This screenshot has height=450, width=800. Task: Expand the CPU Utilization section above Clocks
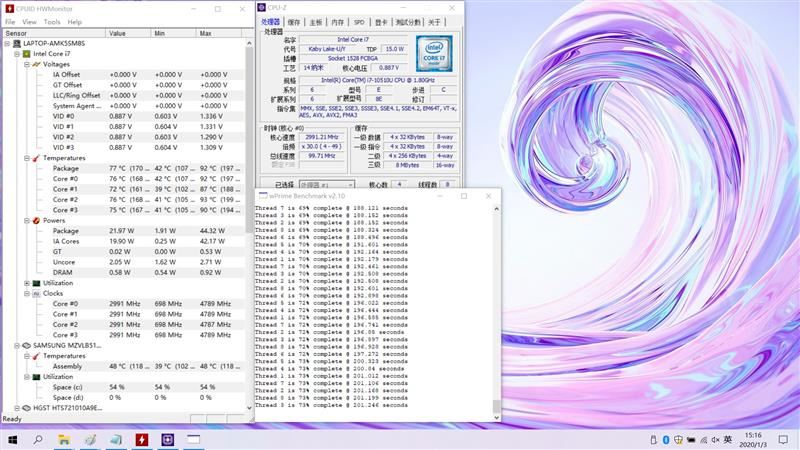tap(27, 283)
